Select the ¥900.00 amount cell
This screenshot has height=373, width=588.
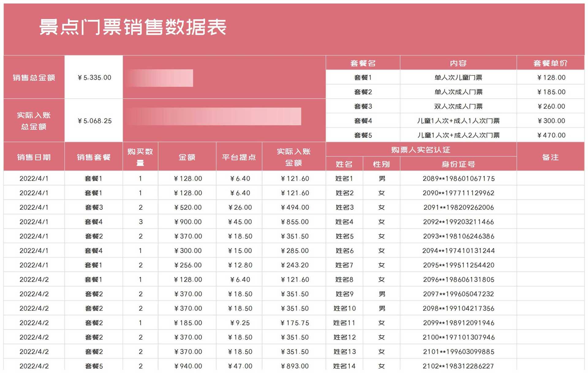coord(187,221)
